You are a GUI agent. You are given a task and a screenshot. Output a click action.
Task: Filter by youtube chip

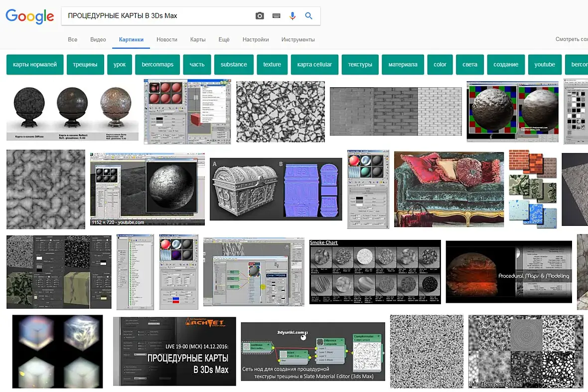[545, 64]
